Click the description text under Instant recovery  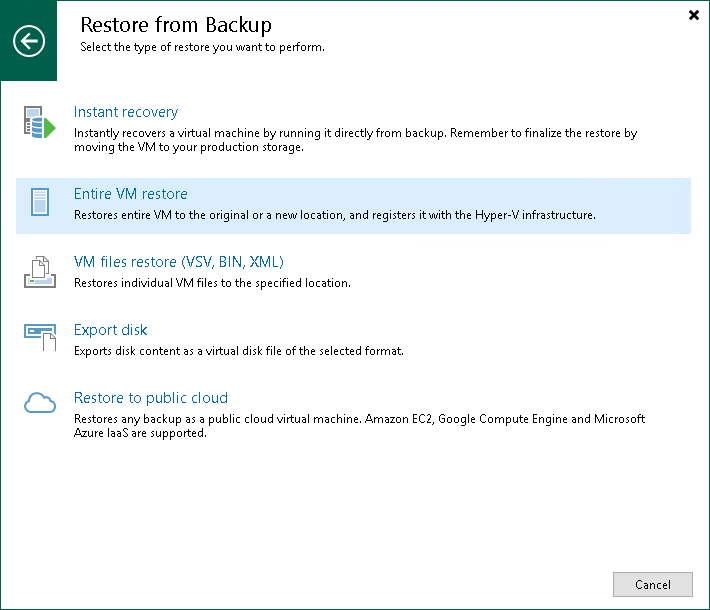[355, 140]
